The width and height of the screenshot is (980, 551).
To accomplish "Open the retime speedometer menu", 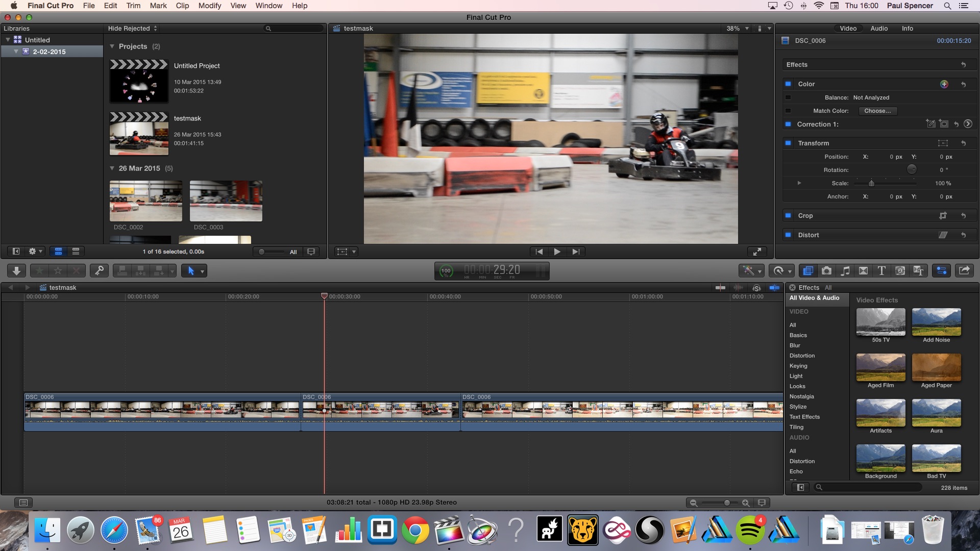I will [782, 271].
